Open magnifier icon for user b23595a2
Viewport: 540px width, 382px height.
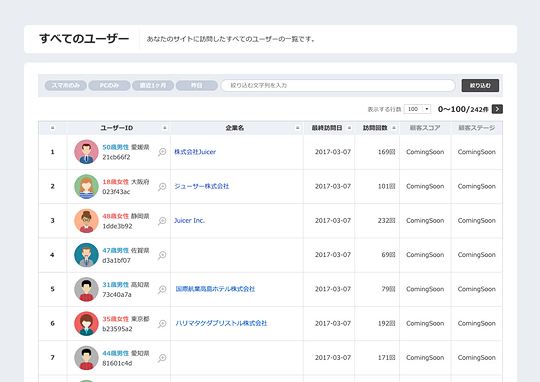click(x=162, y=323)
